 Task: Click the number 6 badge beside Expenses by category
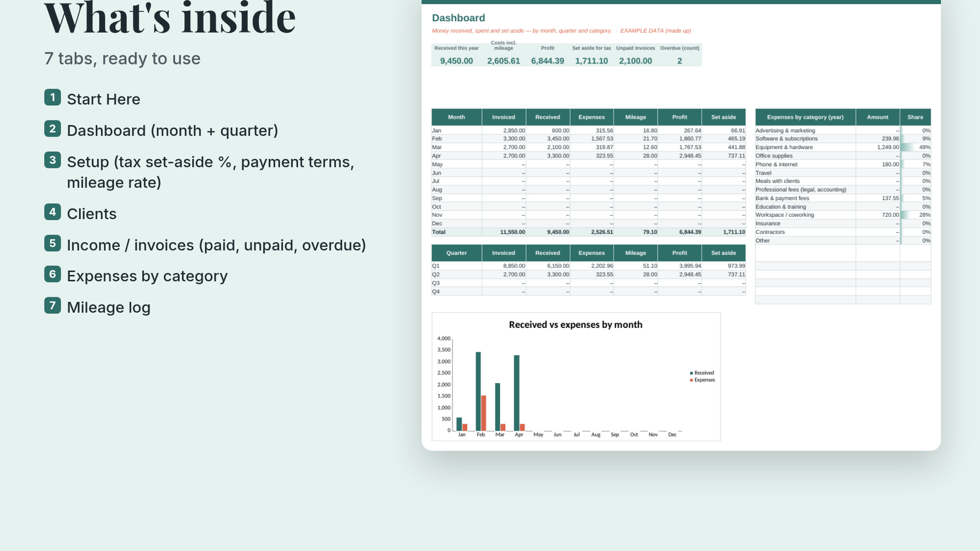(x=52, y=274)
